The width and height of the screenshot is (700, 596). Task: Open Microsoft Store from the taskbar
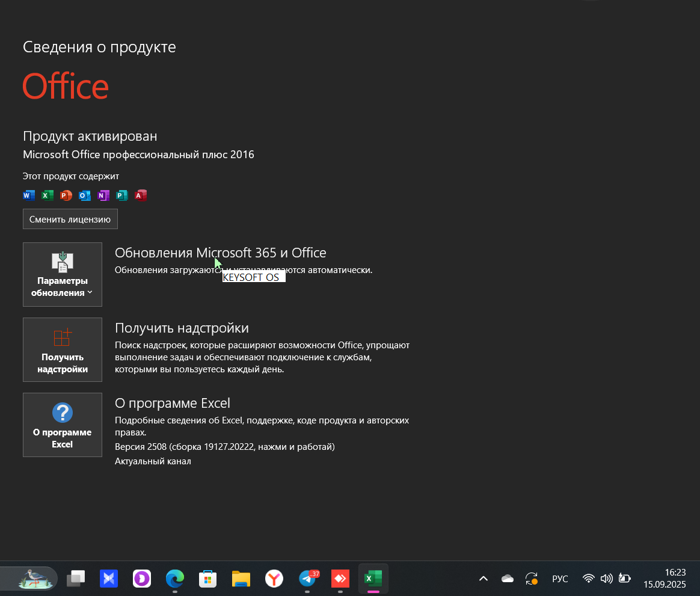click(208, 579)
